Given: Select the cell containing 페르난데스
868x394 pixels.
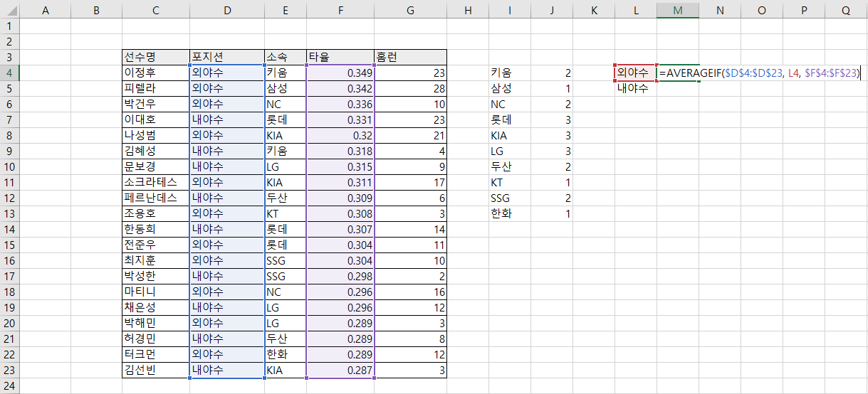Looking at the screenshot, I should coord(155,198).
